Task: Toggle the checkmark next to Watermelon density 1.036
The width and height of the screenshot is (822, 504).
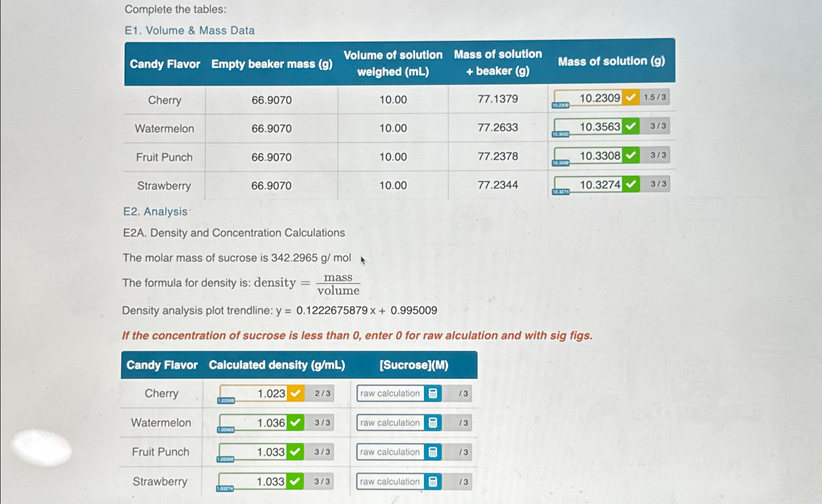Action: click(295, 423)
